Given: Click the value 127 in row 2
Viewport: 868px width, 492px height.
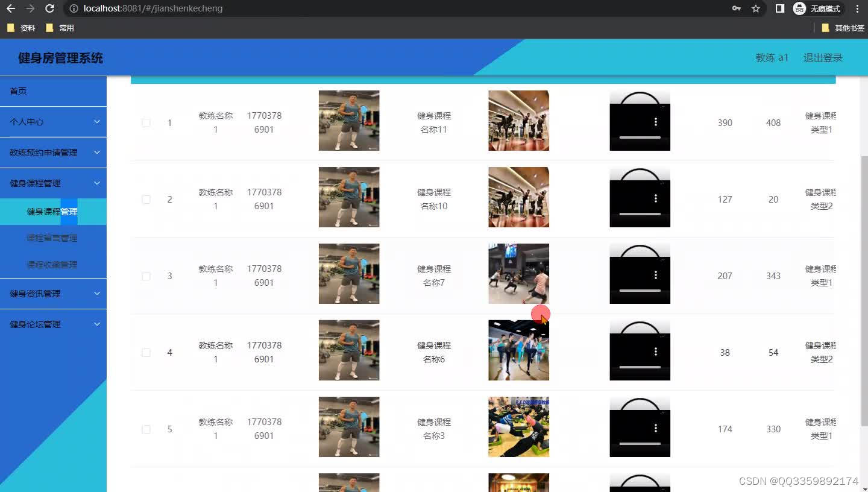Looking at the screenshot, I should click(725, 200).
